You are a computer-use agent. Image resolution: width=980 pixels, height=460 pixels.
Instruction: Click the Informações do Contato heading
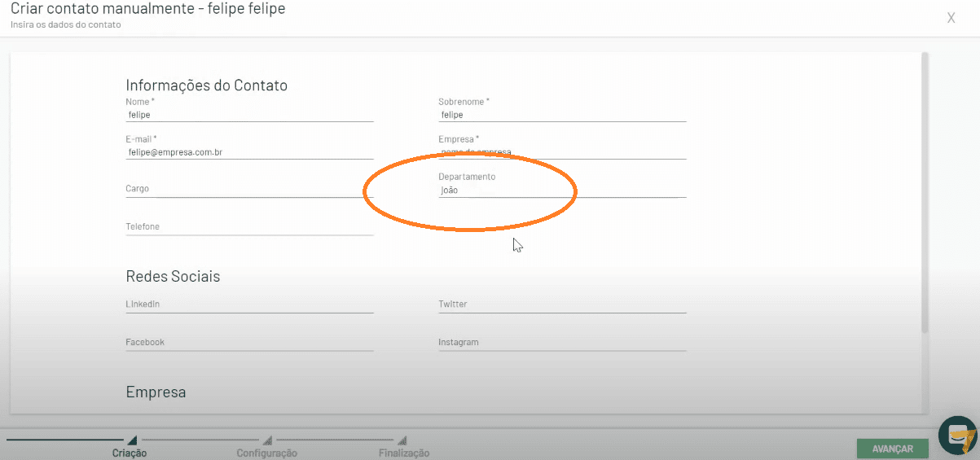tap(206, 85)
